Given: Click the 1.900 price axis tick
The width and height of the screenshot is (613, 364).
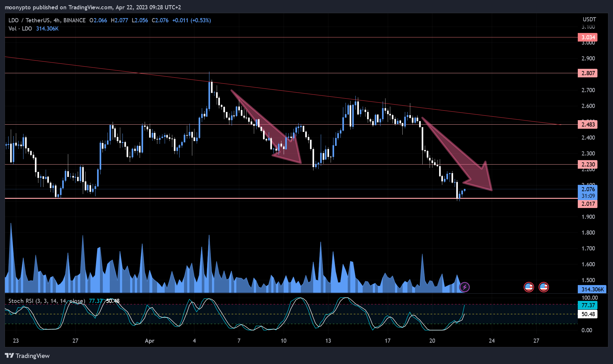Looking at the screenshot, I should [588, 217].
